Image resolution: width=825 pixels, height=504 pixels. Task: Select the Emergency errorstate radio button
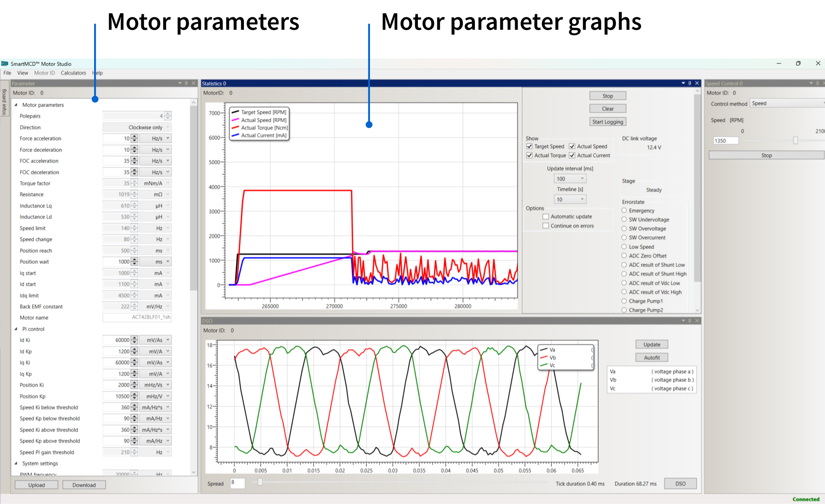624,211
